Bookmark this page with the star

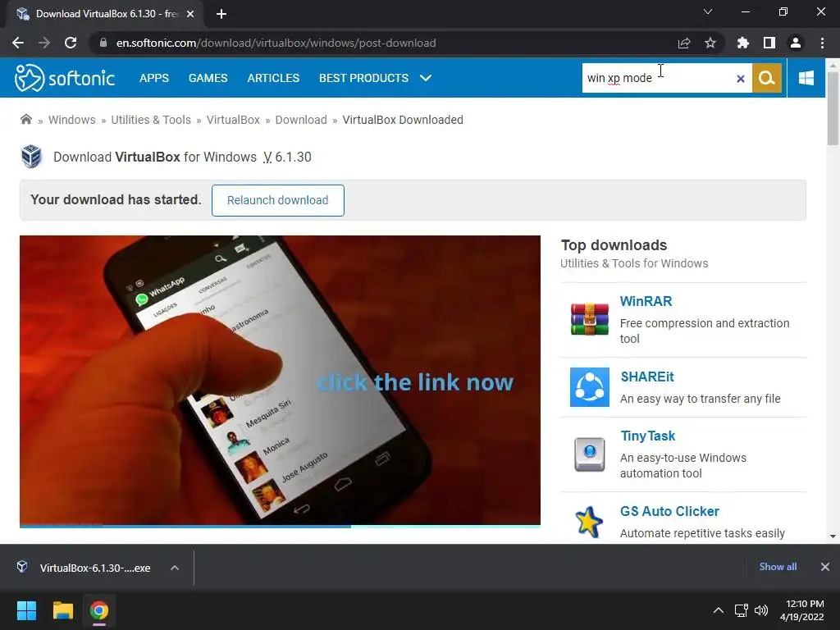click(710, 43)
